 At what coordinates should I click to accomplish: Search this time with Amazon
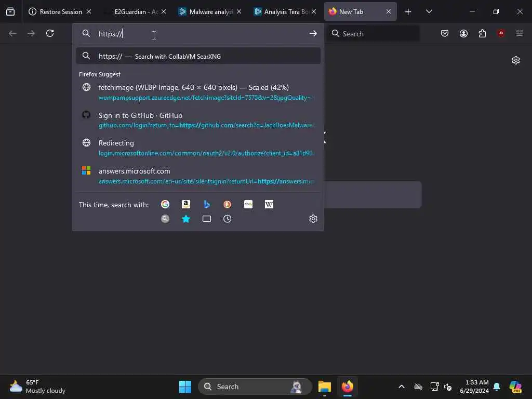point(186,204)
